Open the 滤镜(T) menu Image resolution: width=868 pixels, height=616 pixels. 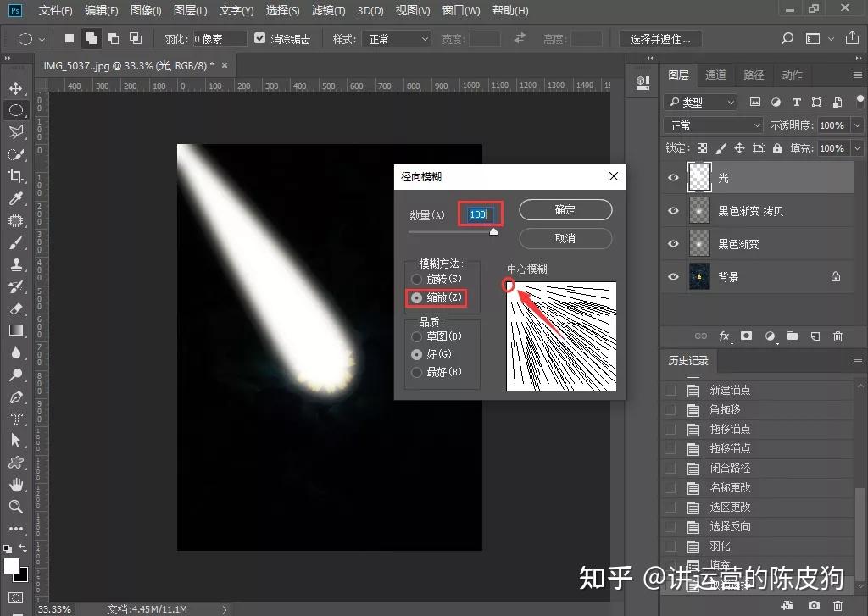pos(328,10)
